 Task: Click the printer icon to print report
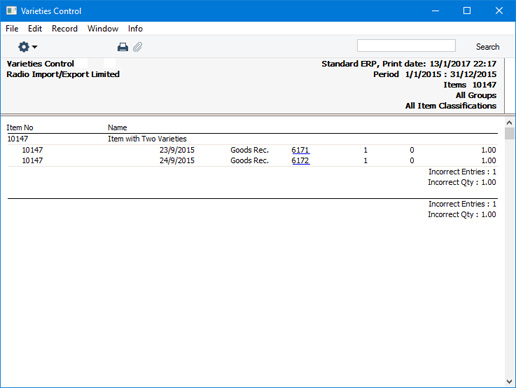[123, 47]
